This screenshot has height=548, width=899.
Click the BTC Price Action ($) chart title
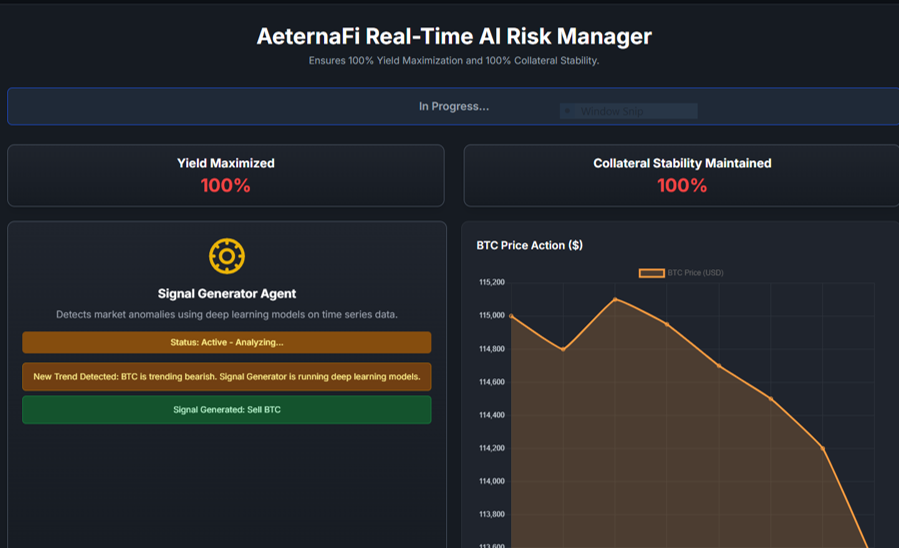click(x=529, y=245)
